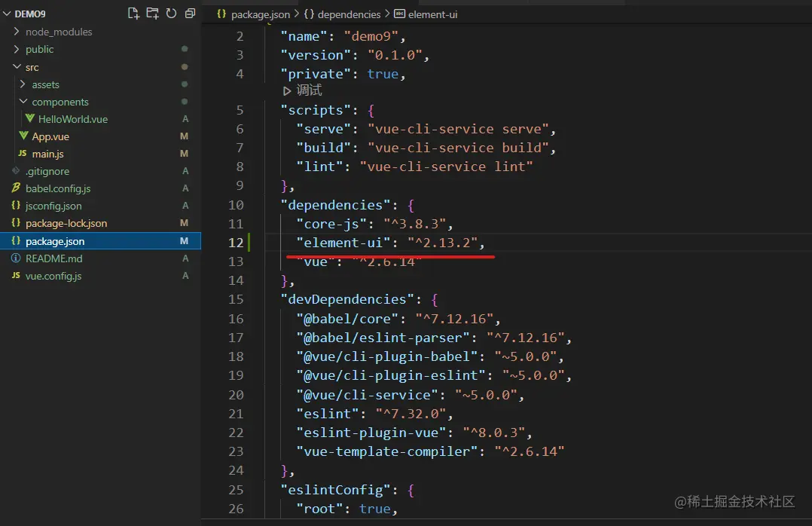Click the package.json breadcrumb segment
This screenshot has height=526, width=812.
point(261,14)
